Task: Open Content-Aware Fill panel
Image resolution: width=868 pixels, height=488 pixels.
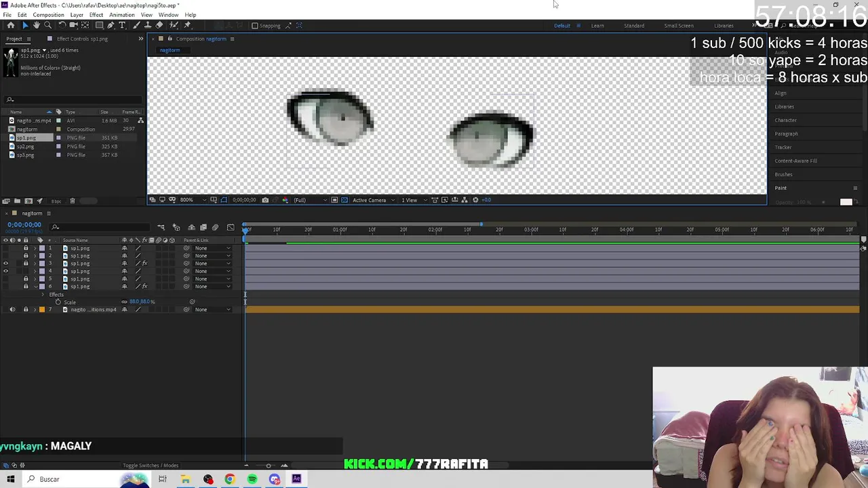Action: (x=795, y=161)
